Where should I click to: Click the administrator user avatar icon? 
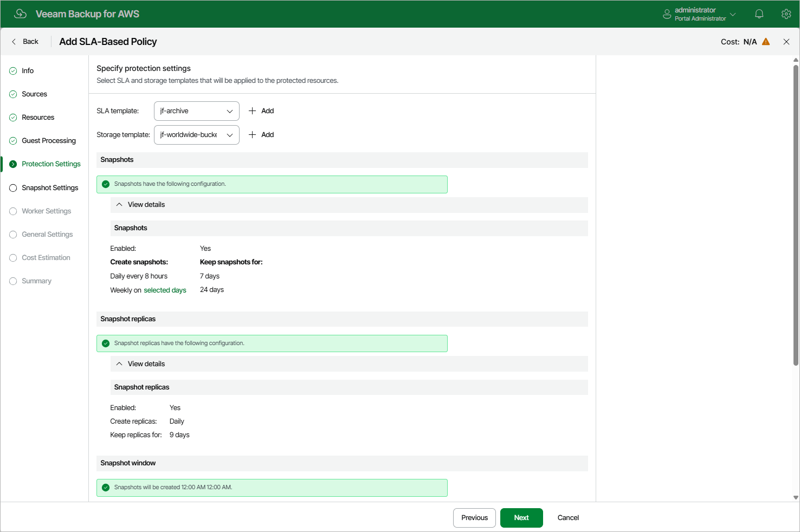pyautogui.click(x=667, y=14)
